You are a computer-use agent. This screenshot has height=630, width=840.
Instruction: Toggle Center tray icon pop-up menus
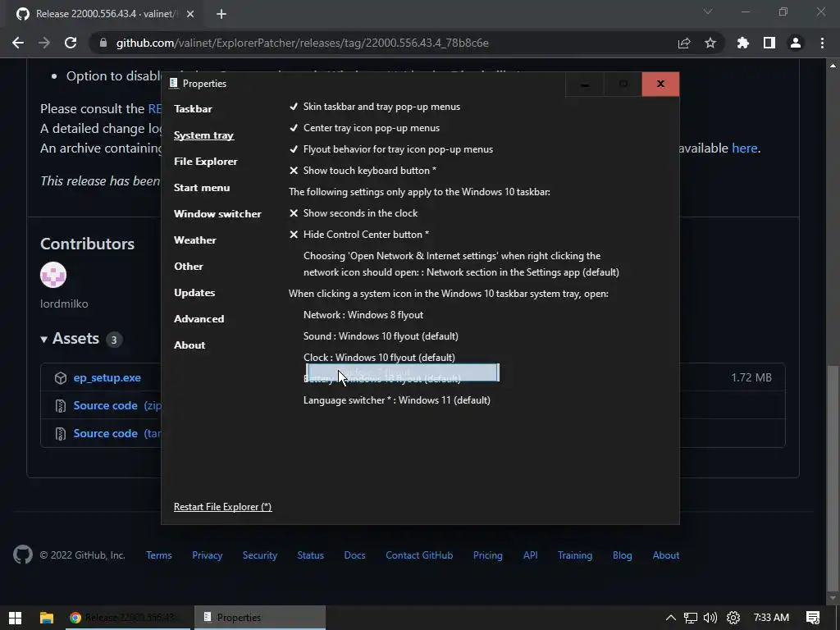[364, 128]
